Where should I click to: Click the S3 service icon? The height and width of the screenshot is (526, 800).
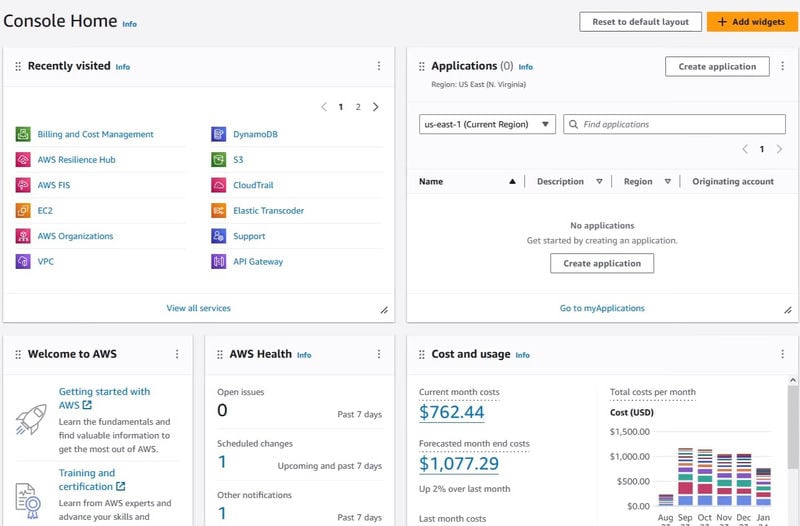coord(219,160)
